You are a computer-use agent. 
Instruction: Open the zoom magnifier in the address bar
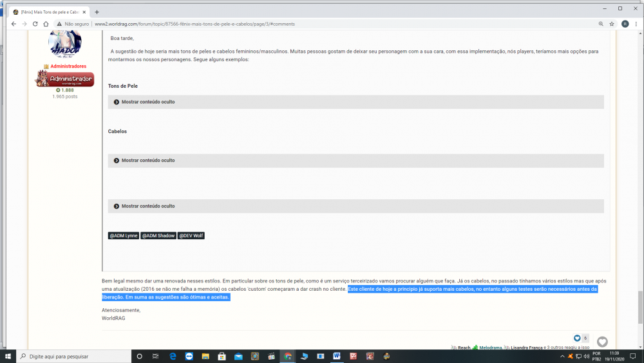[601, 24]
